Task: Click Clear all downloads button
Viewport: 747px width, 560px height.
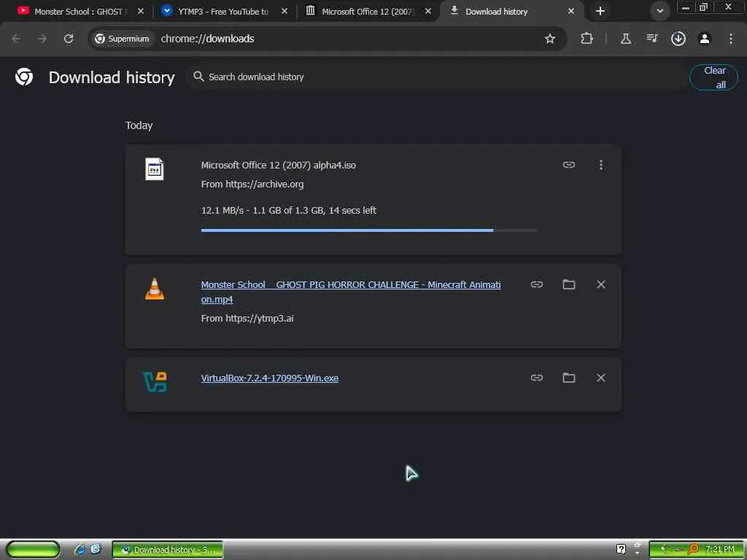Action: (713, 77)
